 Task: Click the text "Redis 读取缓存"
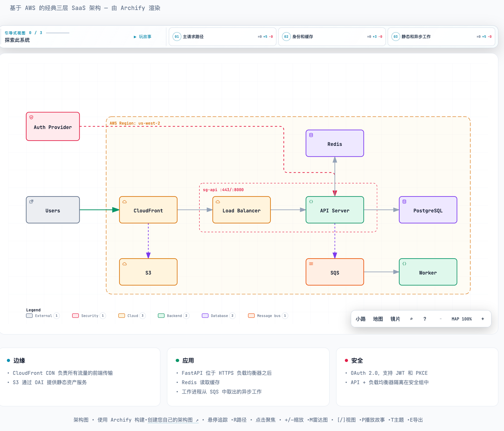pos(201,382)
